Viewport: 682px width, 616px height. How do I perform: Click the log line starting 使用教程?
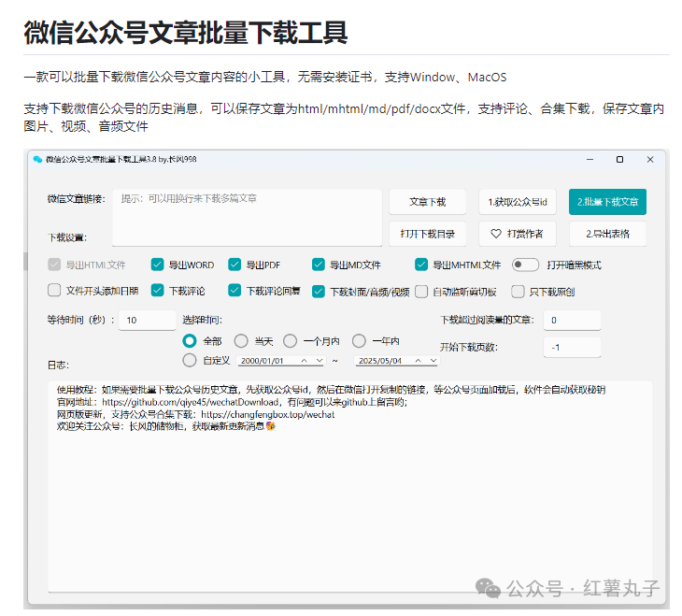331,390
